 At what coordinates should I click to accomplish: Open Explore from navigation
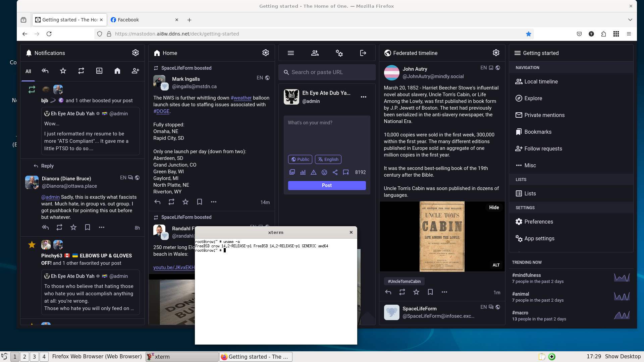571,98
